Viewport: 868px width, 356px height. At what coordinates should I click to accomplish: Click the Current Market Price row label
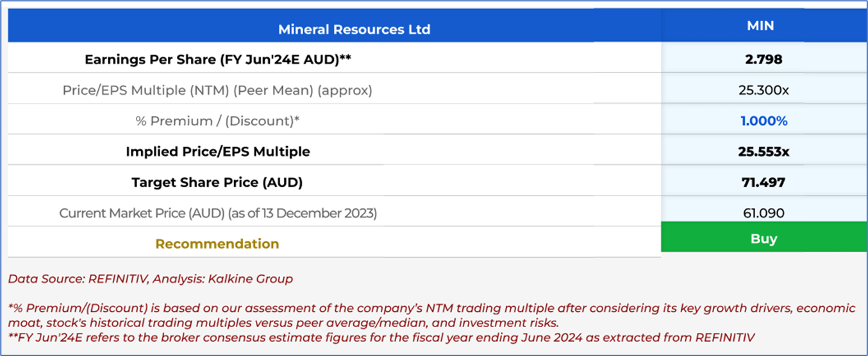[218, 213]
